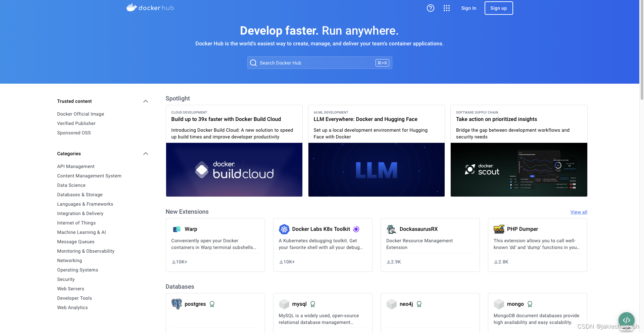Open the Docker Build Cloud spotlight image

pos(234,170)
